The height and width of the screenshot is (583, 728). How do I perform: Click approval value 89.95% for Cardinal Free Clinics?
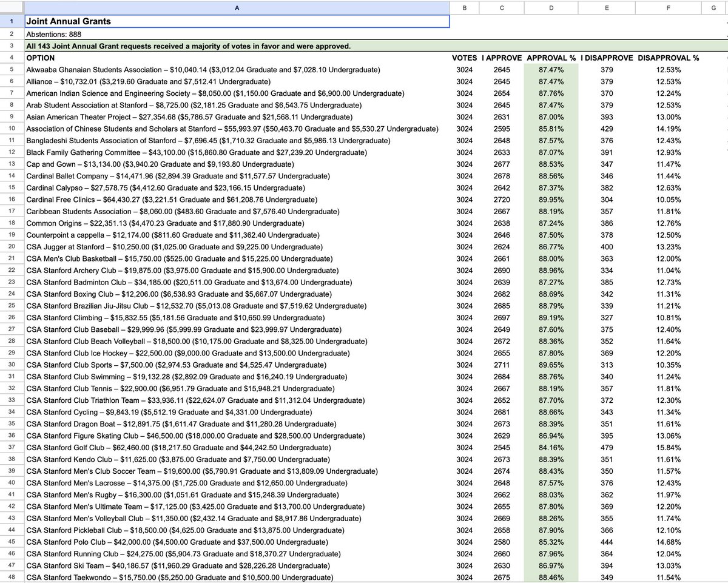point(551,200)
